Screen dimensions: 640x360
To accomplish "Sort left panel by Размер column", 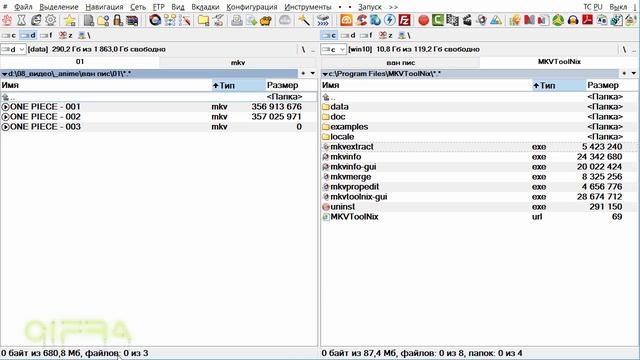I will pyautogui.click(x=291, y=85).
